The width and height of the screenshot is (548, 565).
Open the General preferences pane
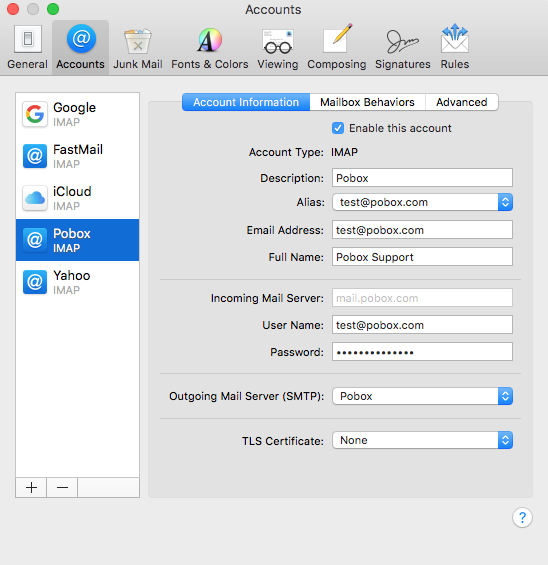[x=27, y=47]
